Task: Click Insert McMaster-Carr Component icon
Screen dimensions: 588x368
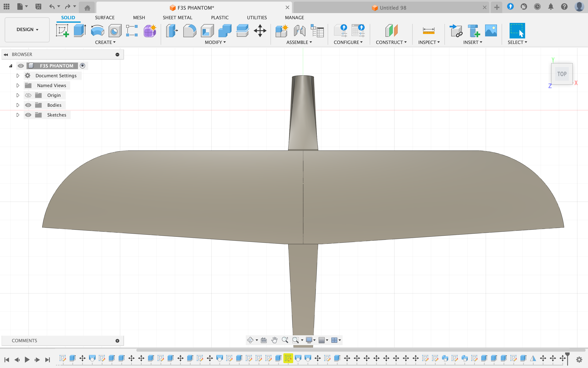Action: tap(473, 31)
